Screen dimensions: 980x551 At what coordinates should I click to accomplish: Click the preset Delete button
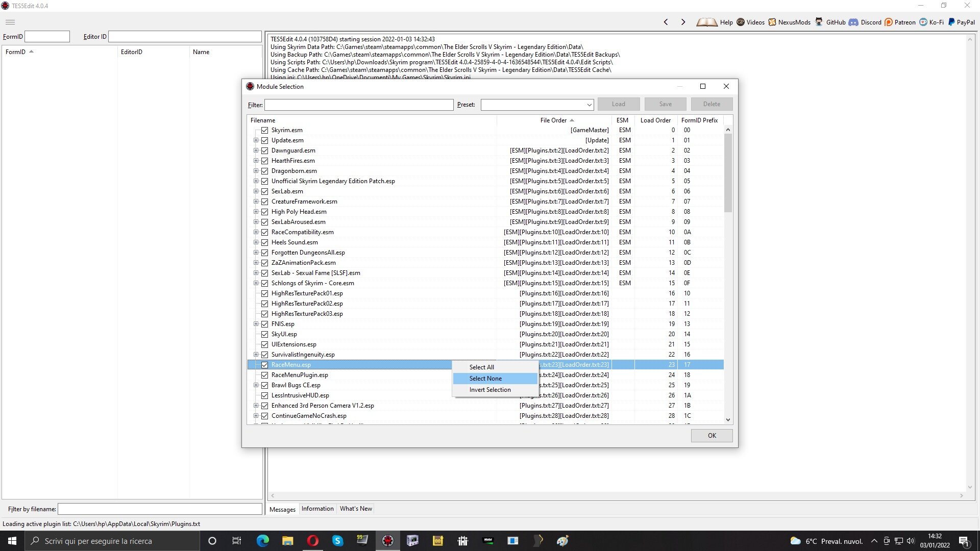click(x=712, y=104)
